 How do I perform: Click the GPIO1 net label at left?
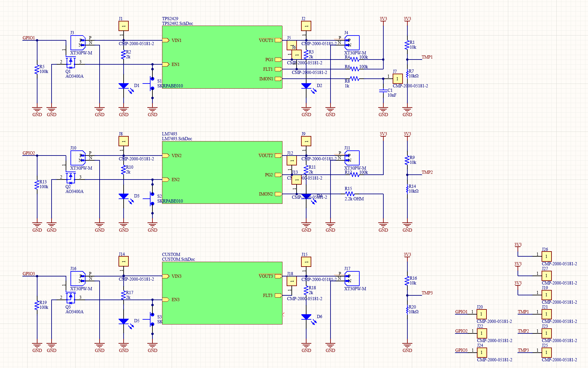tap(29, 38)
